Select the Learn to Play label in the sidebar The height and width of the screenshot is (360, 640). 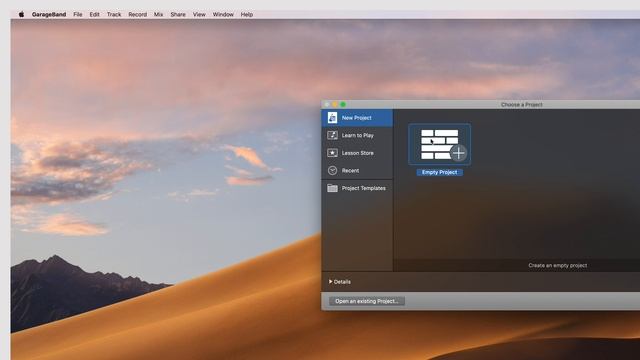pyautogui.click(x=358, y=135)
